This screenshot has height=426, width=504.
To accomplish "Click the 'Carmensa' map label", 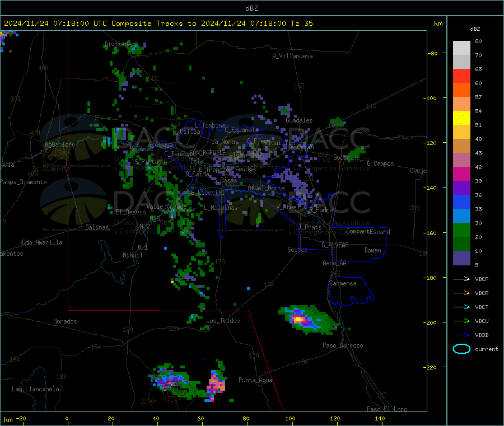I will click(x=343, y=283).
